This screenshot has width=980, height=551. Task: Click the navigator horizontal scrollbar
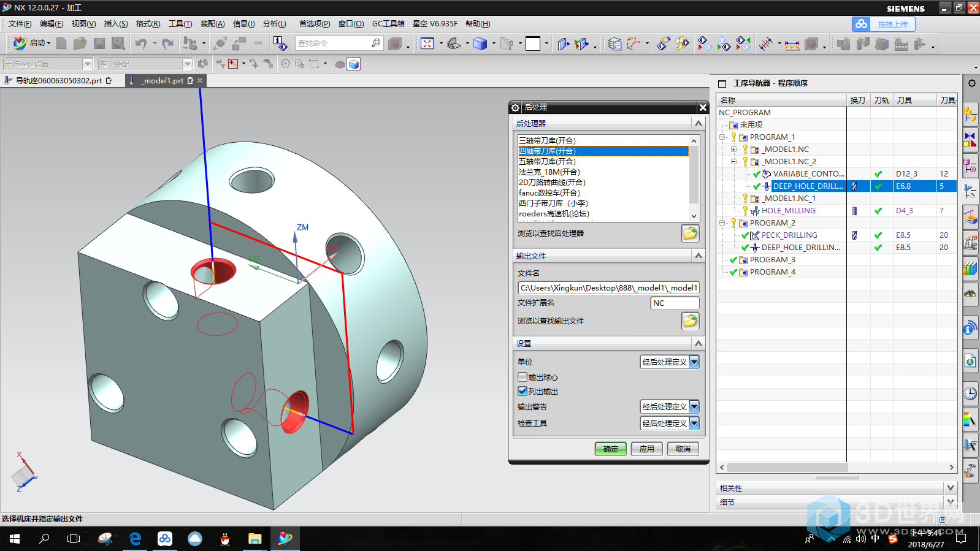(788, 467)
